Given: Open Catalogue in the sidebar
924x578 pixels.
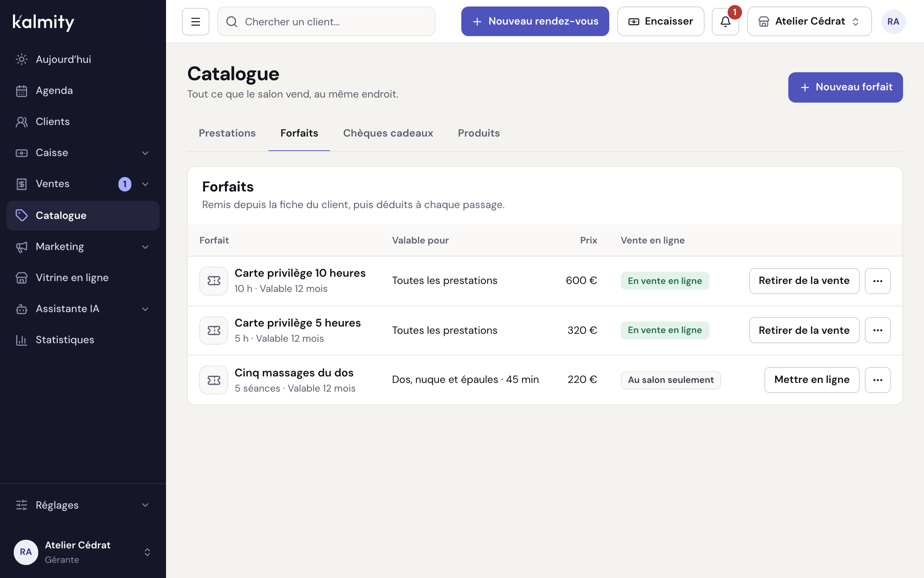Looking at the screenshot, I should 83,216.
